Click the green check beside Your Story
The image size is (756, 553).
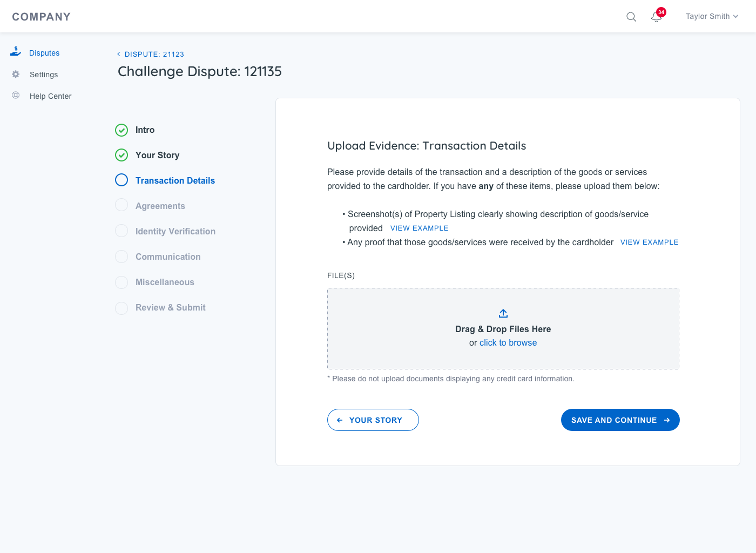[122, 156]
